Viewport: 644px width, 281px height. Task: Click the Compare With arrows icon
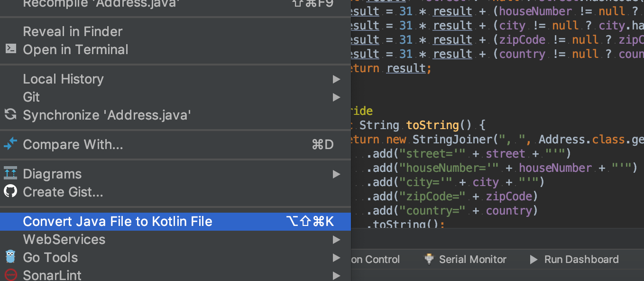pos(10,144)
